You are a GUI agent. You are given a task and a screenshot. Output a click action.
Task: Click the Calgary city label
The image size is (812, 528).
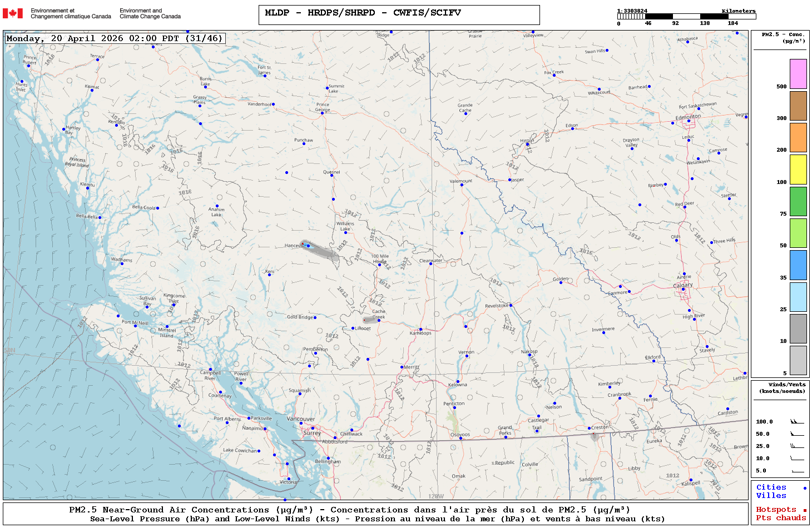coord(683,285)
